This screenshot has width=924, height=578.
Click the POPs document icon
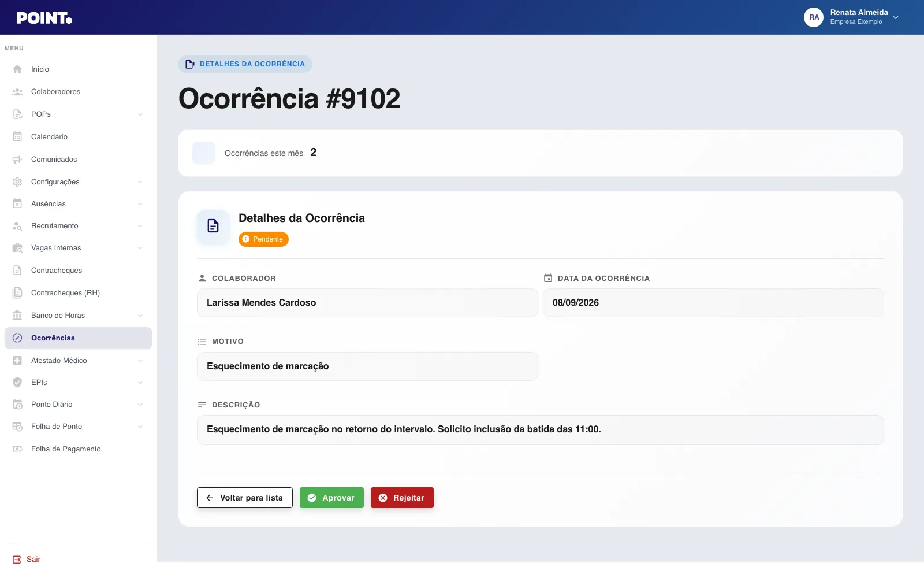17,114
